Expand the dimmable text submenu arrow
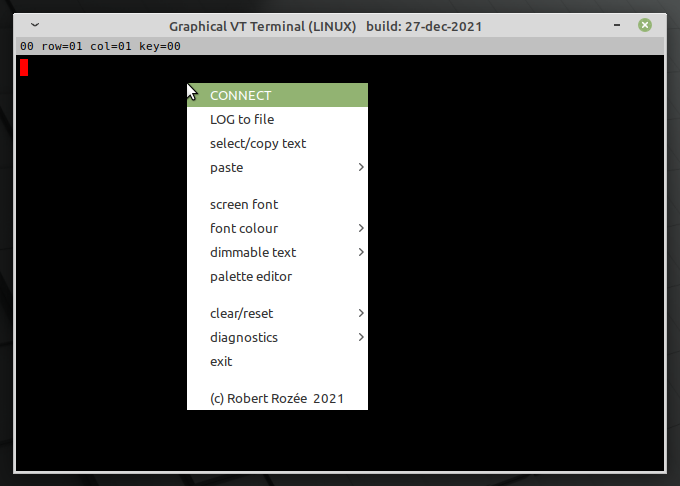The width and height of the screenshot is (680, 486). click(x=360, y=253)
